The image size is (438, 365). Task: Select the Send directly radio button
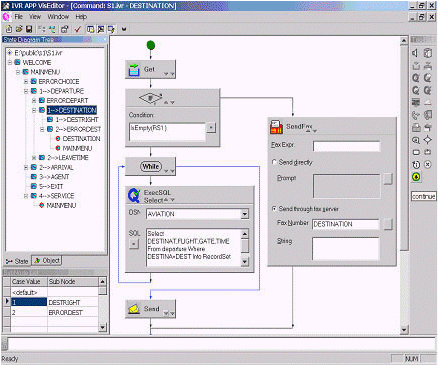[x=274, y=162]
